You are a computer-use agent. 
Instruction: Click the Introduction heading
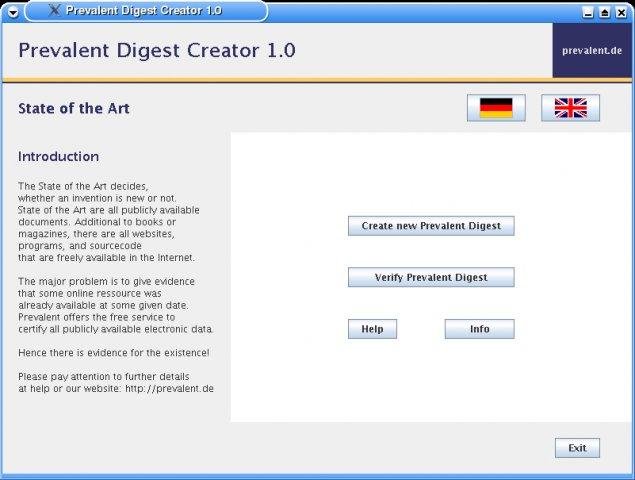point(58,156)
